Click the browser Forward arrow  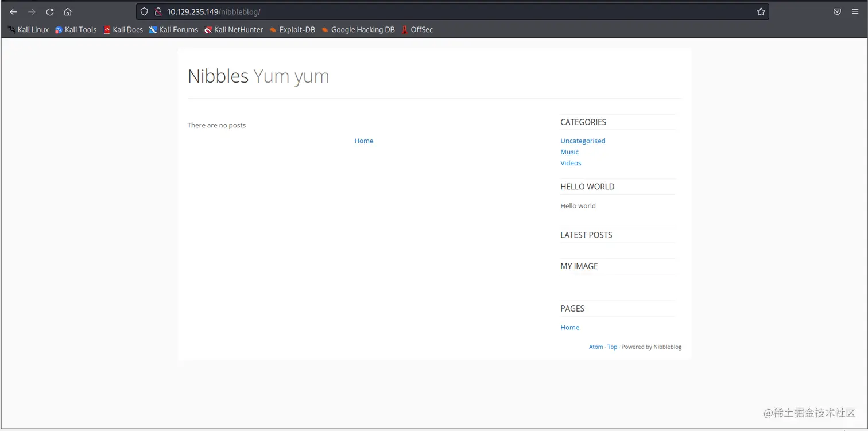(x=32, y=11)
